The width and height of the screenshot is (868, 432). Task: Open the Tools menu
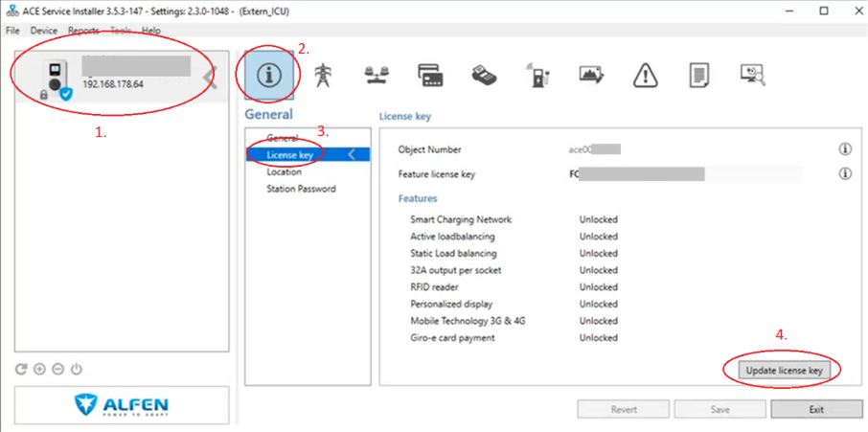(x=121, y=31)
